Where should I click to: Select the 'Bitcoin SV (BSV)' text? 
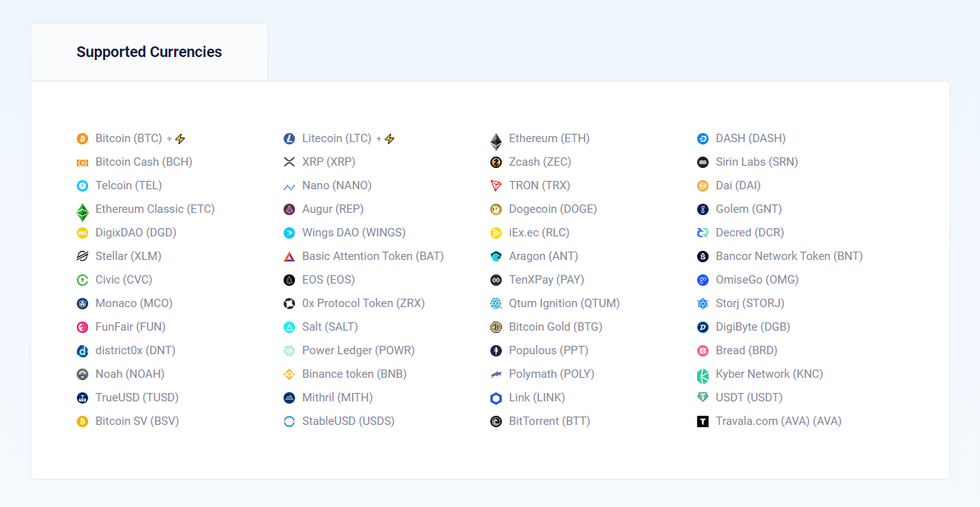137,421
